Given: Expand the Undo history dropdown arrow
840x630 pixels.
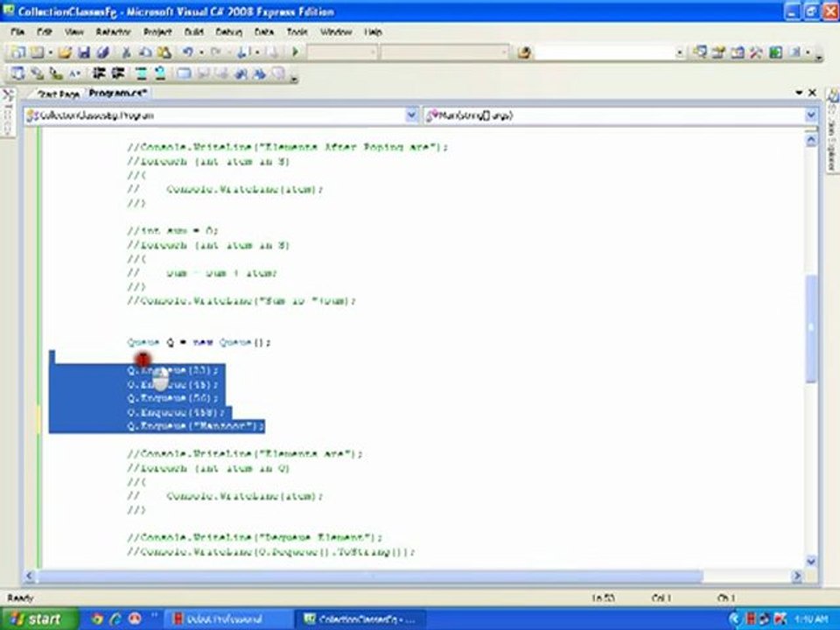Looking at the screenshot, I should tap(201, 52).
